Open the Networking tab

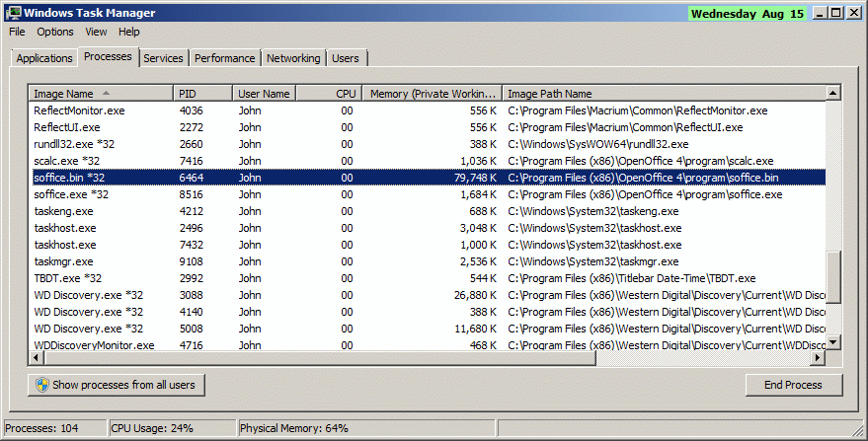coord(293,58)
